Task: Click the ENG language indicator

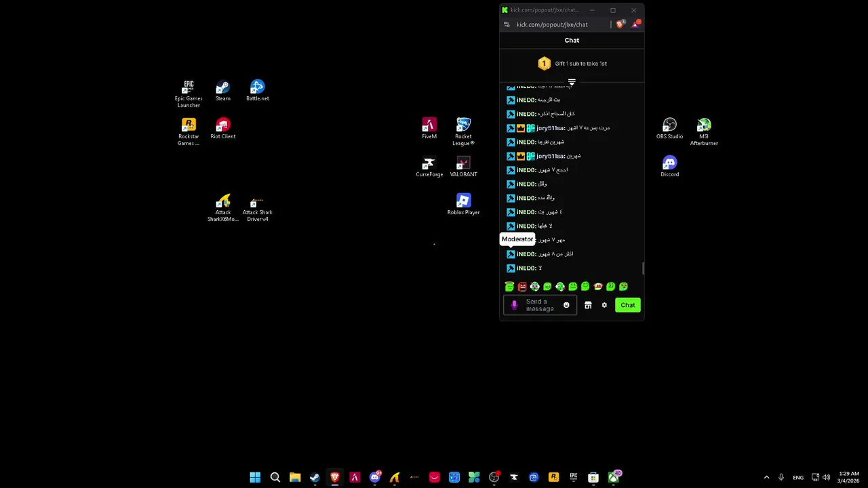Action: click(798, 478)
